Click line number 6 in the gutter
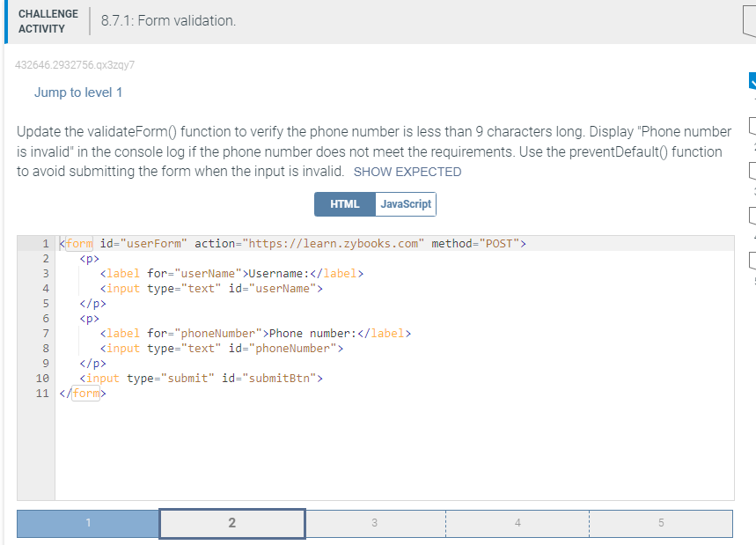This screenshot has width=756, height=545. pyautogui.click(x=46, y=319)
